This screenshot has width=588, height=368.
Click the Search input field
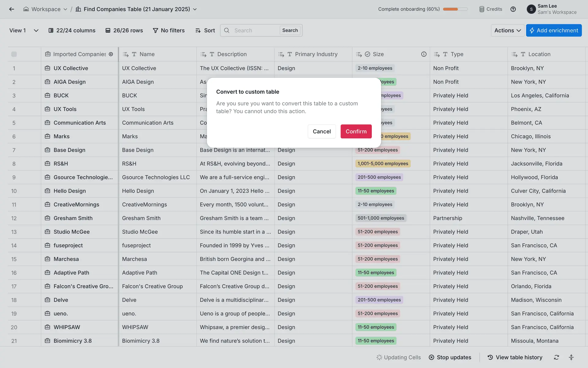[254, 30]
